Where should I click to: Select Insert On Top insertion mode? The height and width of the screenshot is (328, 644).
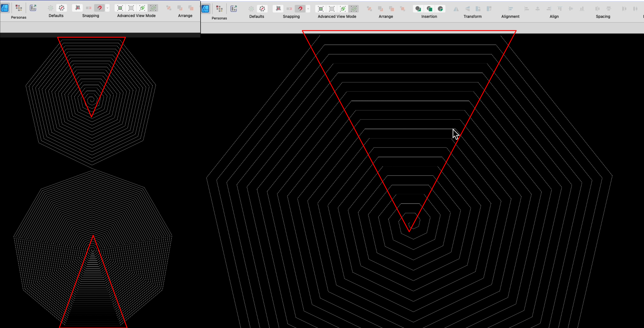pyautogui.click(x=429, y=9)
